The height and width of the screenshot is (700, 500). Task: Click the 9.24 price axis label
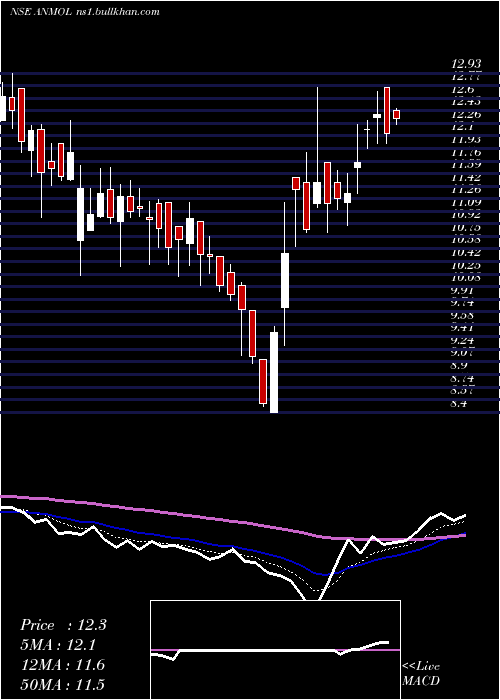(462, 340)
